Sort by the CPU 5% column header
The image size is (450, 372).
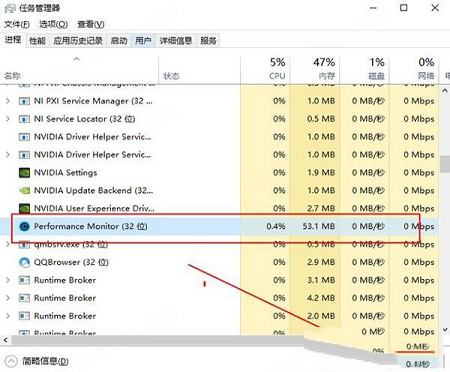[265, 70]
